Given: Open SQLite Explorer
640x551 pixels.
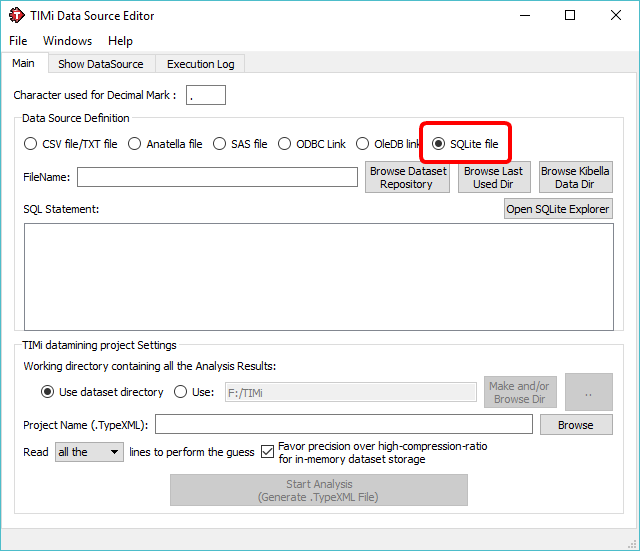Looking at the screenshot, I should pos(558,209).
